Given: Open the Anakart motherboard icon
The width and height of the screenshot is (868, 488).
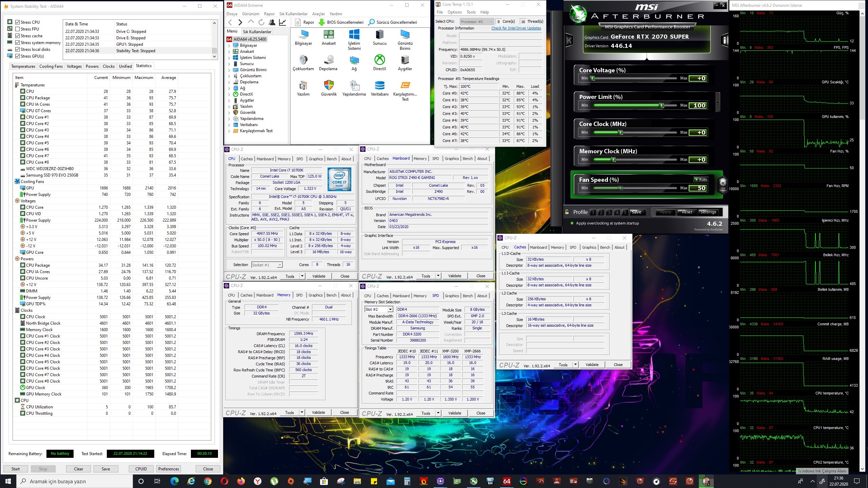Looking at the screenshot, I should pyautogui.click(x=329, y=37).
